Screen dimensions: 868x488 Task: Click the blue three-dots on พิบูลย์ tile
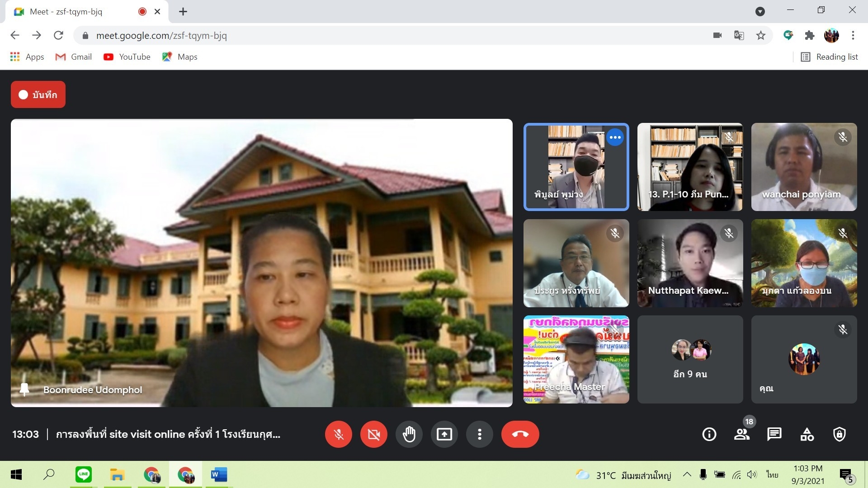pos(615,137)
